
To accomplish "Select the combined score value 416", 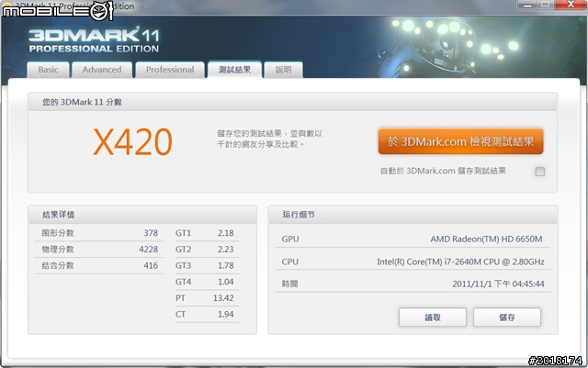I will click(x=151, y=266).
